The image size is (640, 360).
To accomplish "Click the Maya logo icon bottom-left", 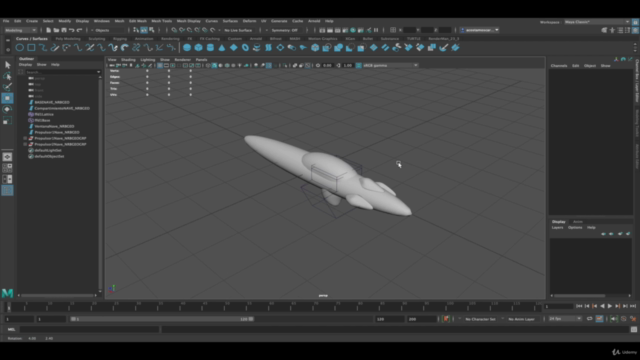I will (7, 293).
